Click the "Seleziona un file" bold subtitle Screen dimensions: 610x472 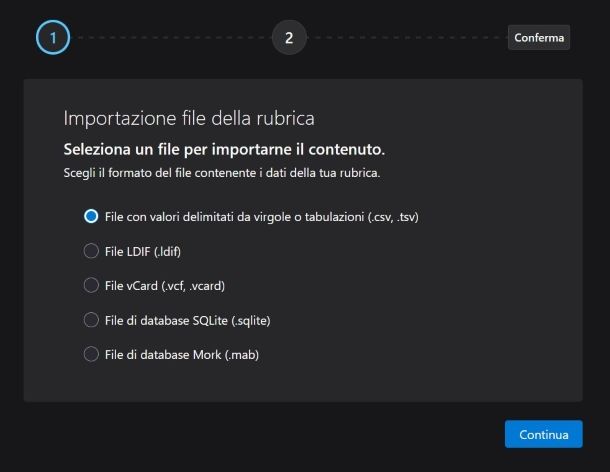pos(224,149)
